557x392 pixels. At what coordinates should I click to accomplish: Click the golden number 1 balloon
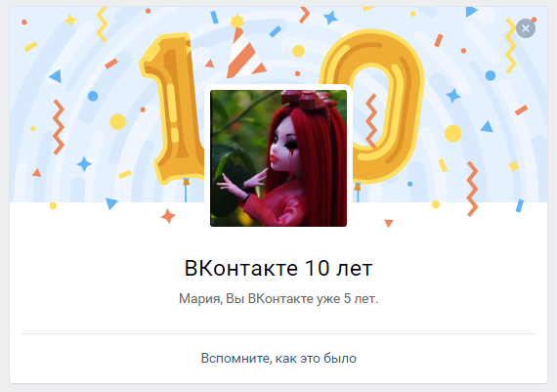coord(172,109)
